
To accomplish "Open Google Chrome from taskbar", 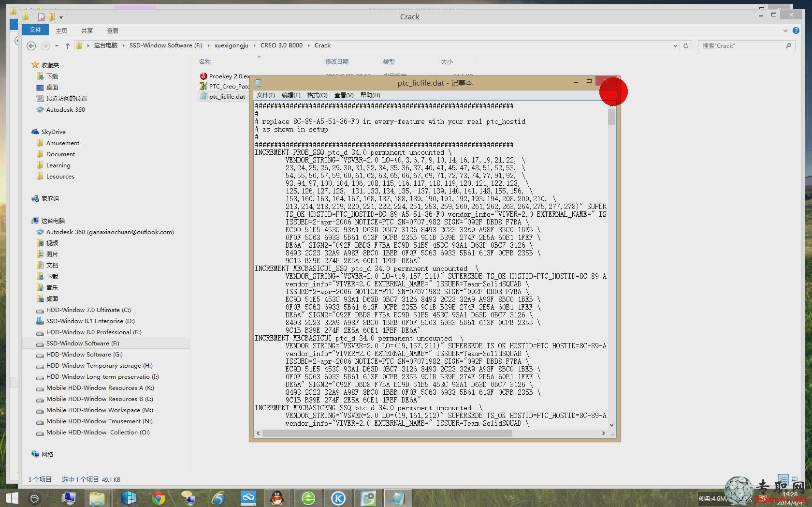I will [158, 498].
